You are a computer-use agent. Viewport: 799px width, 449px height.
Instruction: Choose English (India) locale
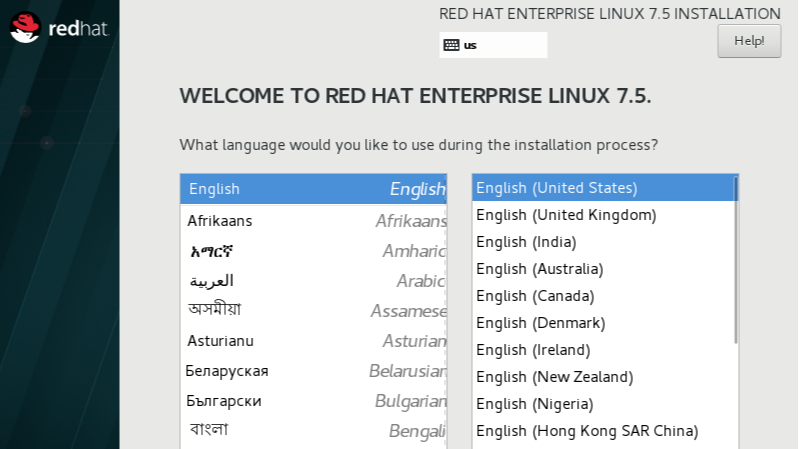click(603, 242)
